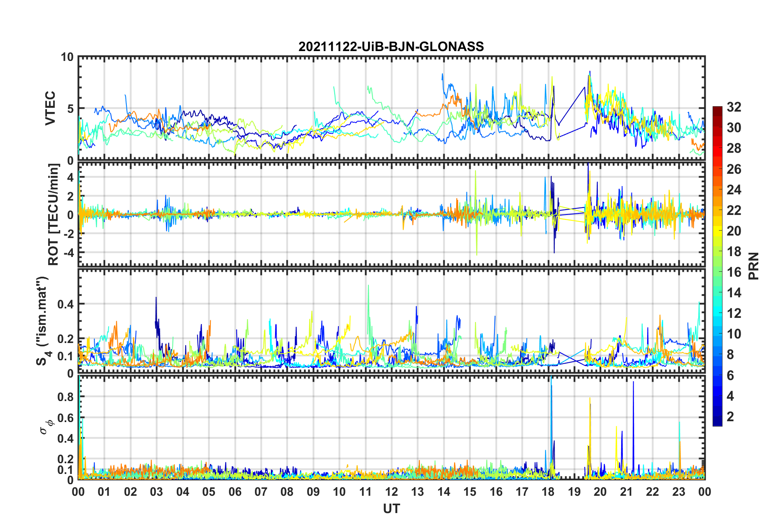This screenshot has height=532, width=783.
Task: Click the PRN colorbar gradient
Action: (718, 266)
